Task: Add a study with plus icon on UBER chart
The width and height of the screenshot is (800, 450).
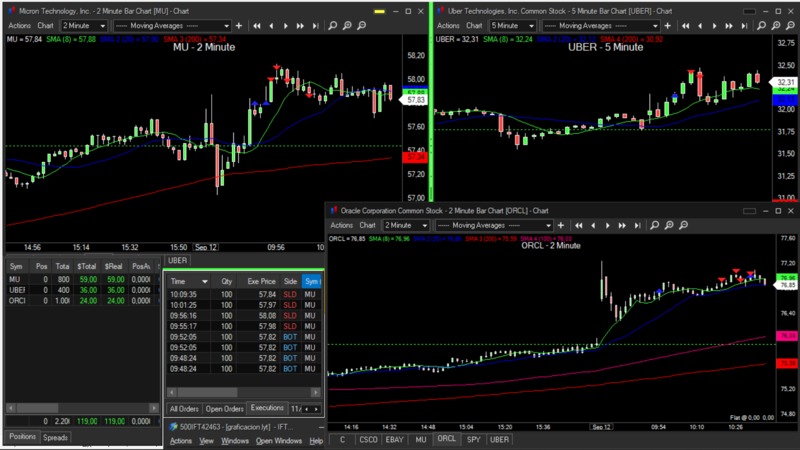Action: 668,26
